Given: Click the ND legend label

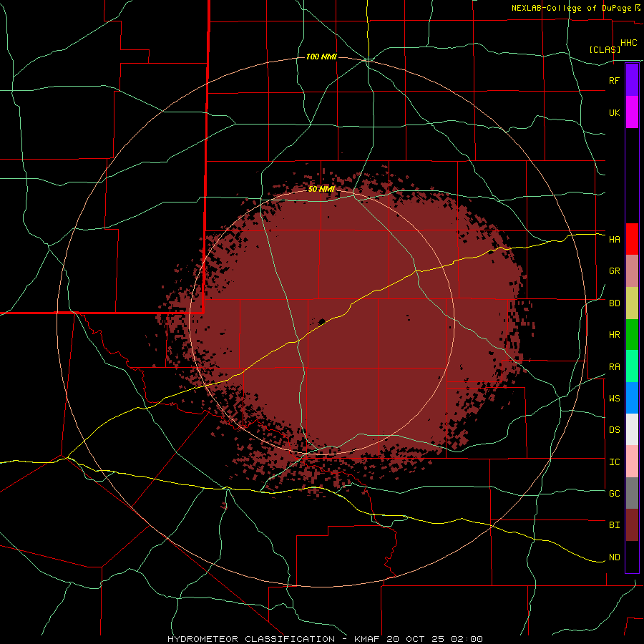Looking at the screenshot, I should (x=614, y=557).
